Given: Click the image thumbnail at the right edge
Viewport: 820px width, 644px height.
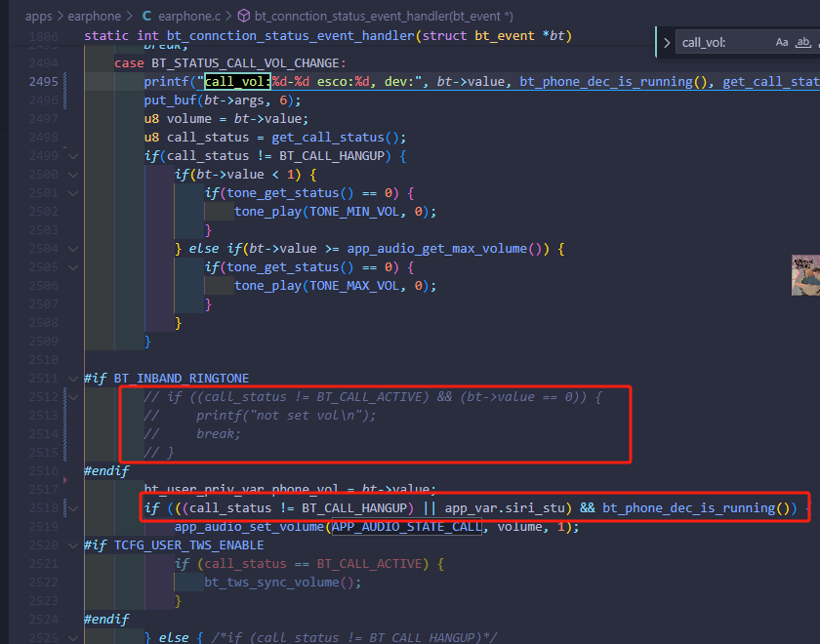Looking at the screenshot, I should pos(805,275).
